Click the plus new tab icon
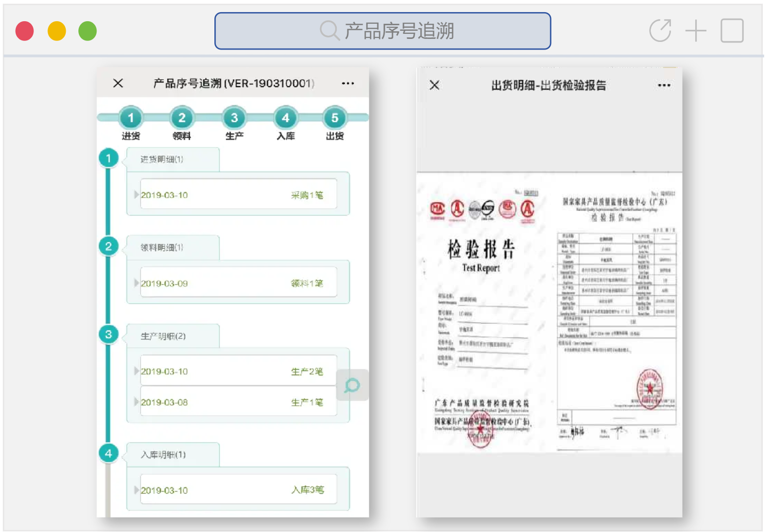Screen dimensions: 765x532 coord(696,31)
